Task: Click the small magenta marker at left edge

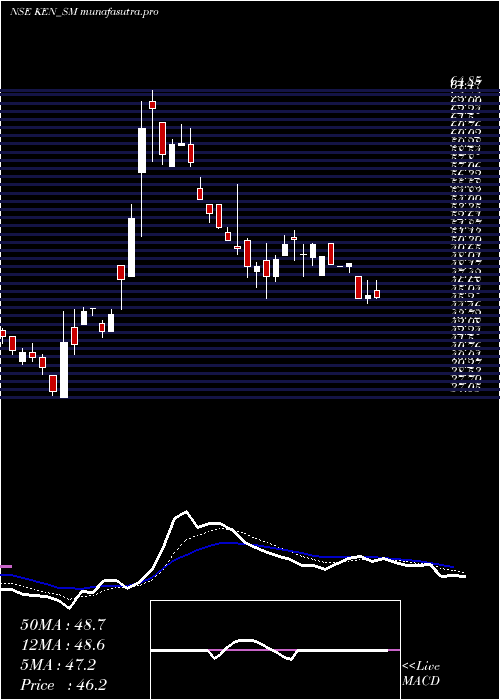Action: click(x=6, y=567)
